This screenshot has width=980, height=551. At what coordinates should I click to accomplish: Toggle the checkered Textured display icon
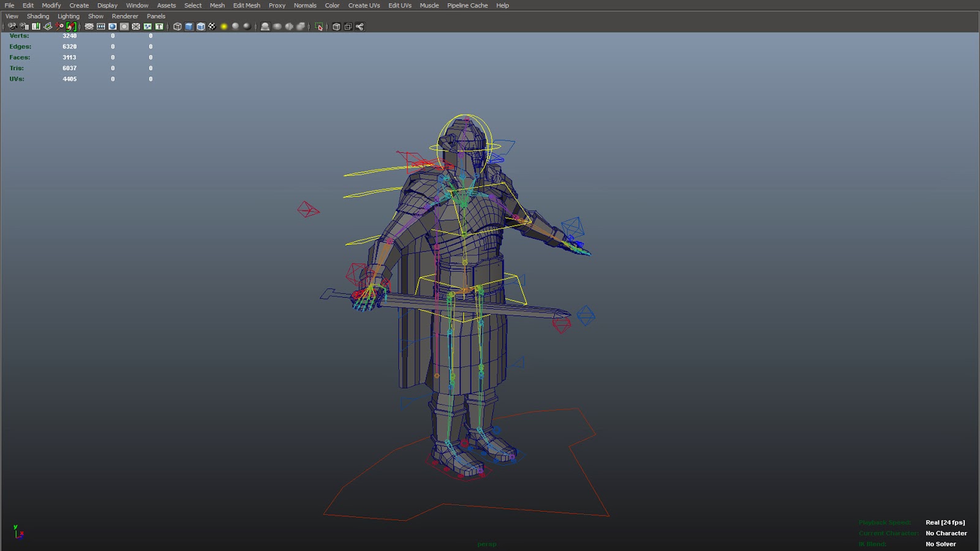point(212,26)
